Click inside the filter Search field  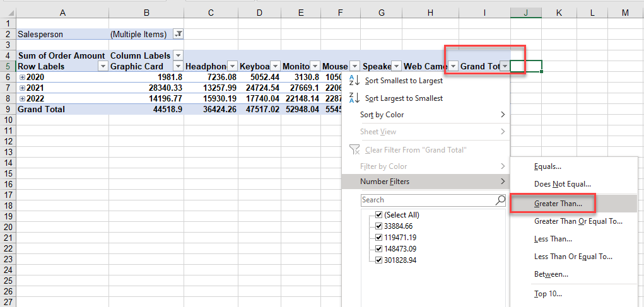[426, 200]
